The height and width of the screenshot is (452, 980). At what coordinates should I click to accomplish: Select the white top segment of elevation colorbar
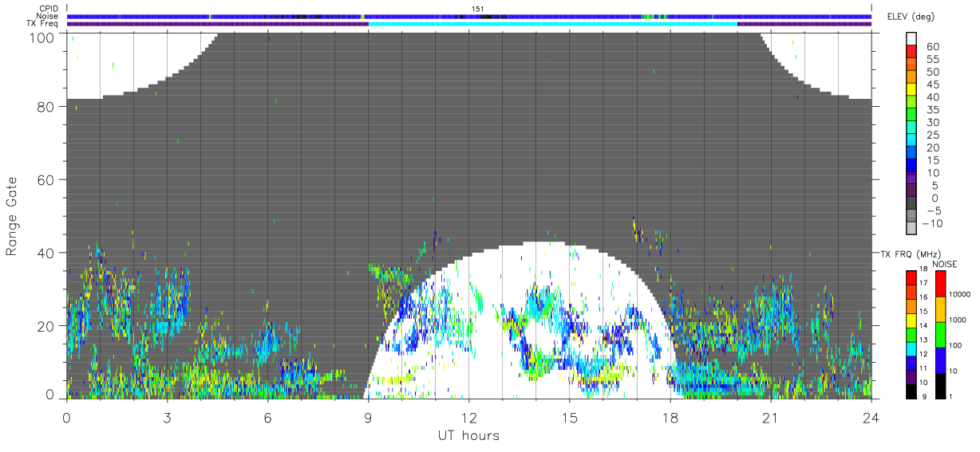[x=911, y=37]
